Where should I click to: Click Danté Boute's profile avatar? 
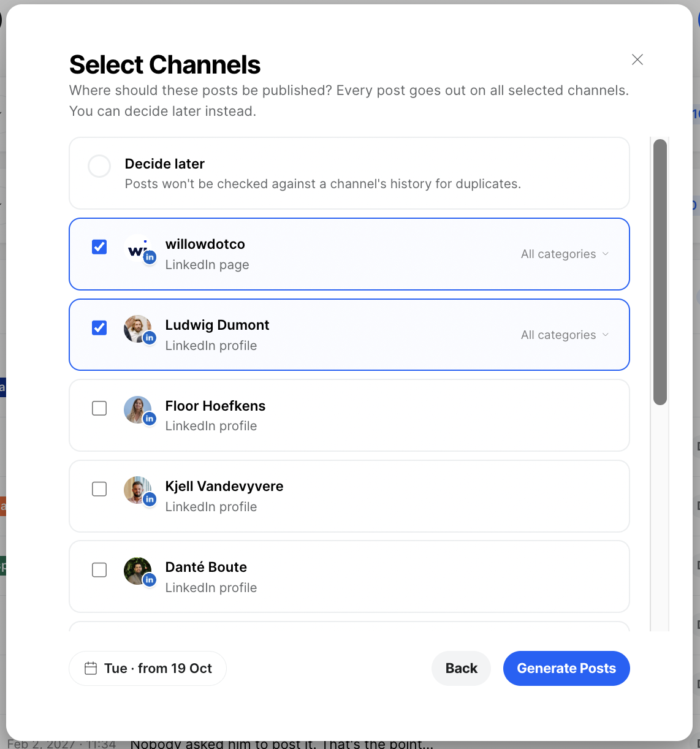click(138, 571)
